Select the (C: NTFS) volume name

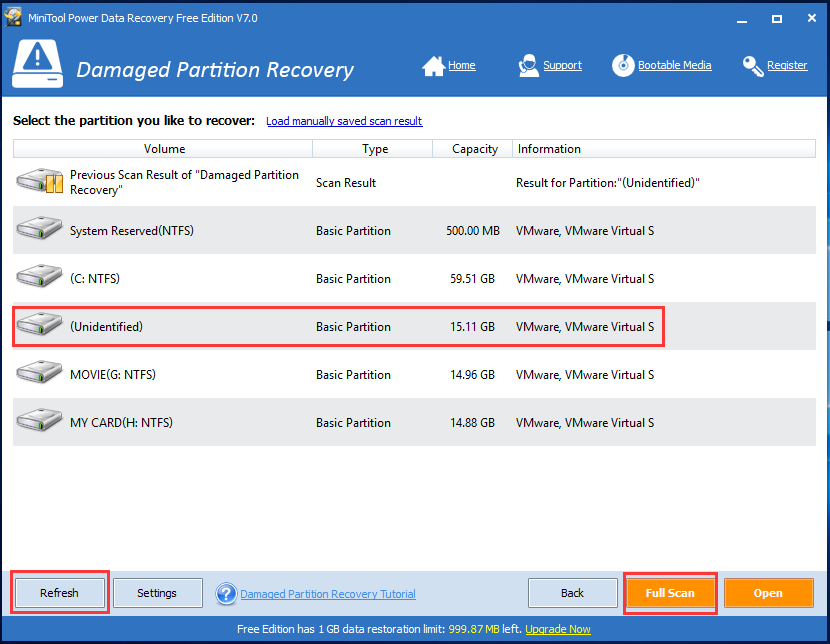(95, 278)
